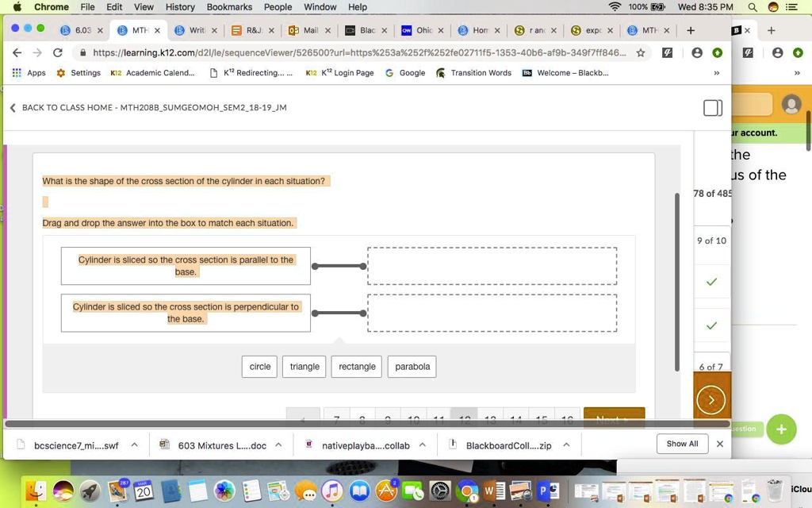Image resolution: width=812 pixels, height=508 pixels.
Task: Click the green plus circle button
Action: 781,429
